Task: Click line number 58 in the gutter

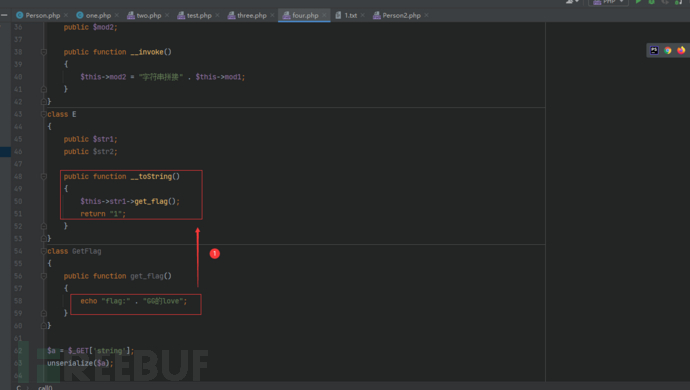Action: [18, 301]
